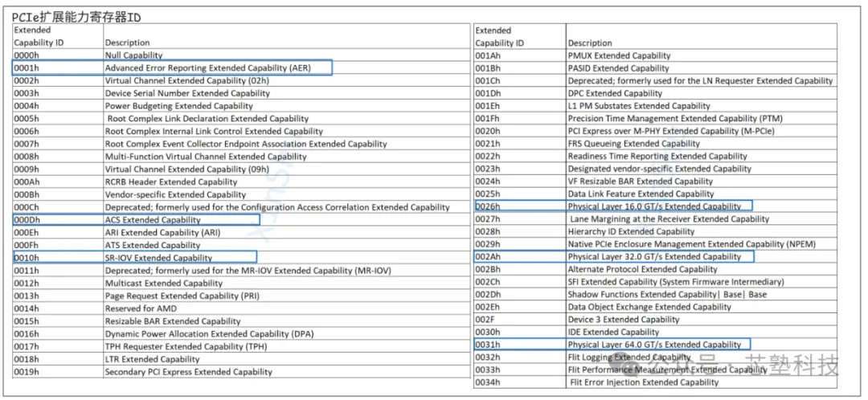Select the Resizable BAR Extended Capability row
Viewport: 868px width, 400px height.
(173, 321)
